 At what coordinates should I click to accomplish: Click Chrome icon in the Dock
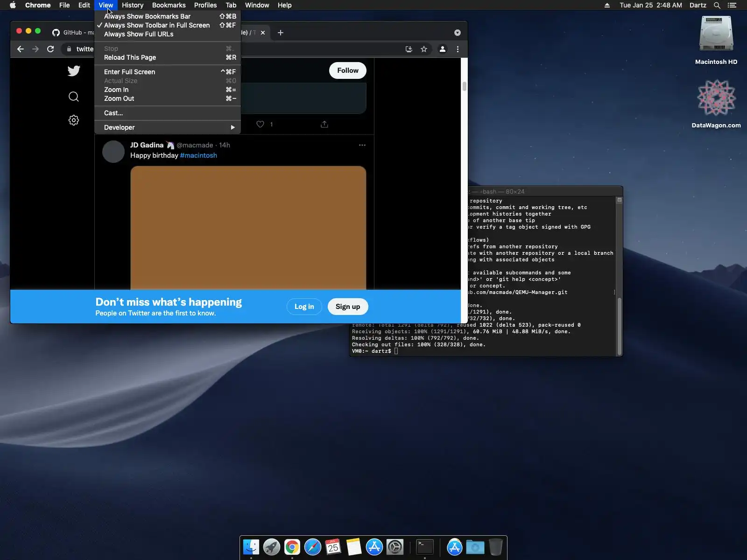(x=292, y=547)
